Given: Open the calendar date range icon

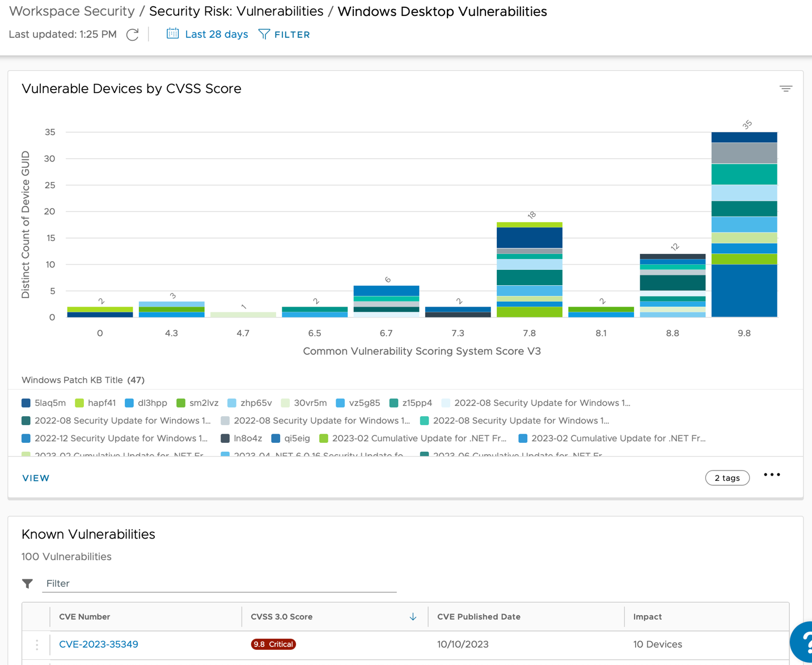Looking at the screenshot, I should tap(172, 34).
